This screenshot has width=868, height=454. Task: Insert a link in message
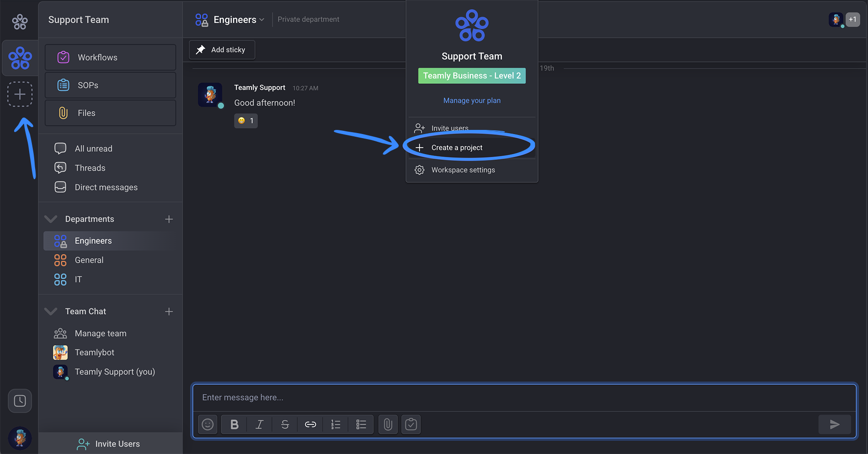(310, 424)
